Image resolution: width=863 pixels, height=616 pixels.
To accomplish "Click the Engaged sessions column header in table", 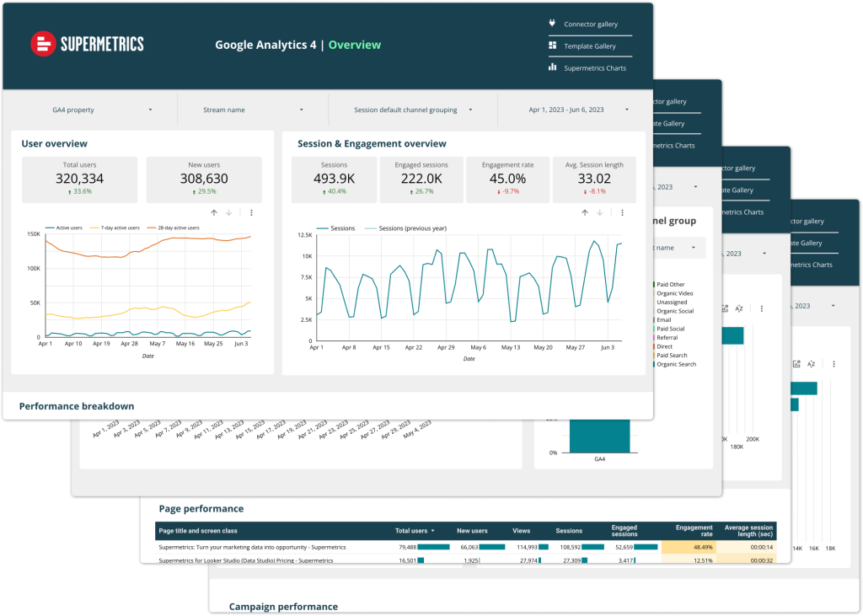I will click(x=624, y=531).
